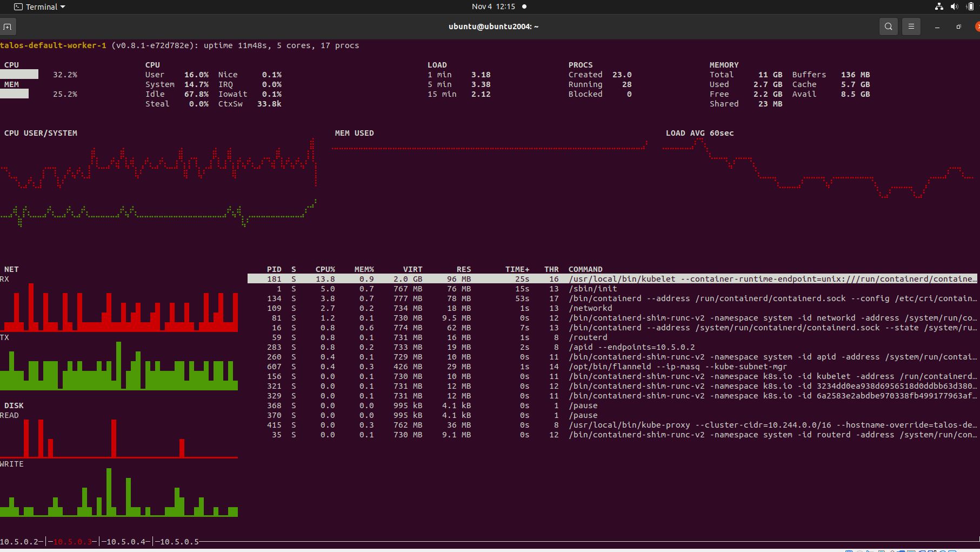Select the /sbin/init process row

pos(612,289)
